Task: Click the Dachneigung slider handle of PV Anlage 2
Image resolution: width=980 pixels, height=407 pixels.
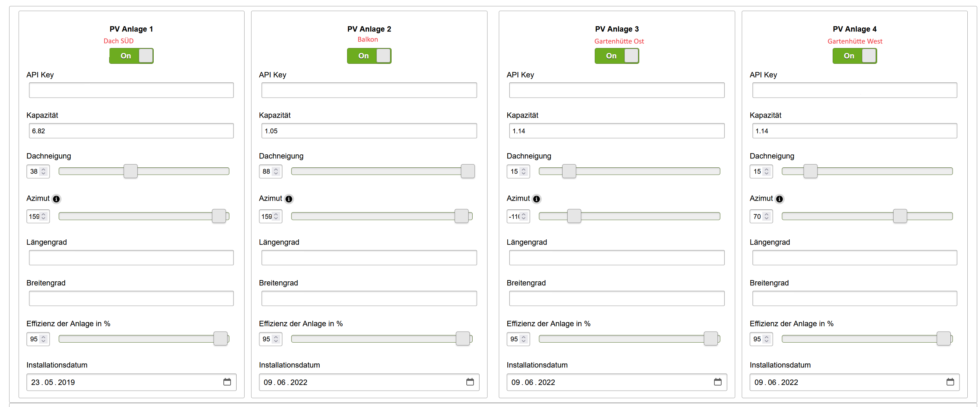Action: [x=468, y=171]
